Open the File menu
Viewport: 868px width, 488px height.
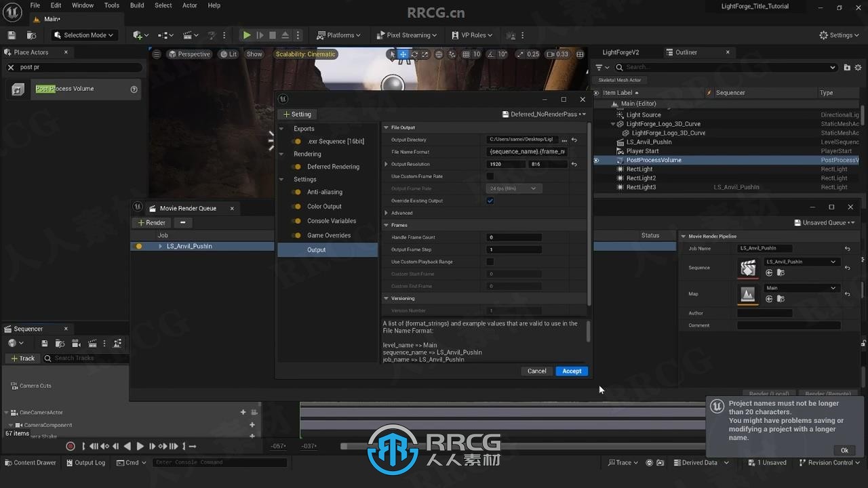coord(35,5)
